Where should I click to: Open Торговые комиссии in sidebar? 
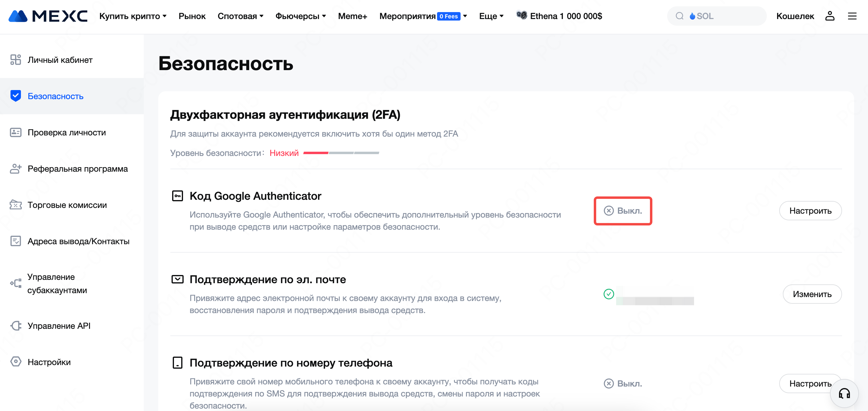pos(72,205)
